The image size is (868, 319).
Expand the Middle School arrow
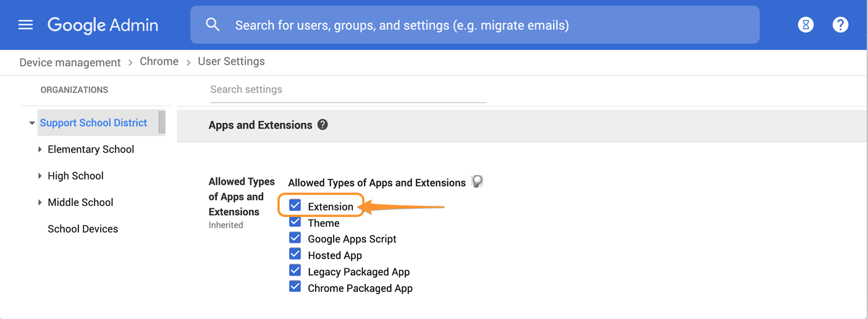(x=40, y=203)
